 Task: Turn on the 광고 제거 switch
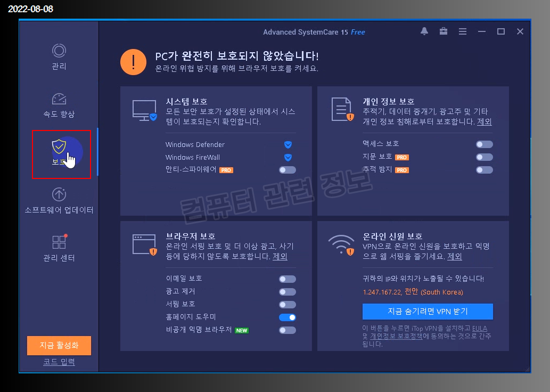(288, 292)
